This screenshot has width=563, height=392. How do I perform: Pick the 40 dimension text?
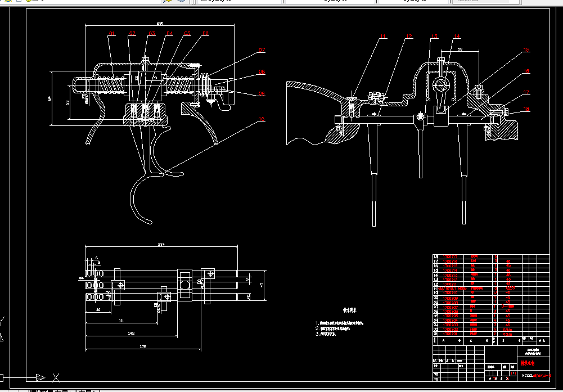tap(98, 310)
